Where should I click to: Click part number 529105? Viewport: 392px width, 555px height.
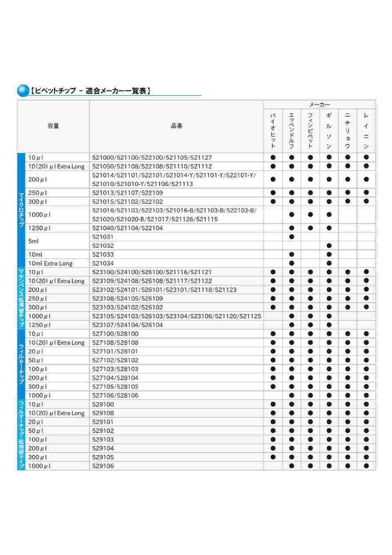pyautogui.click(x=103, y=457)
